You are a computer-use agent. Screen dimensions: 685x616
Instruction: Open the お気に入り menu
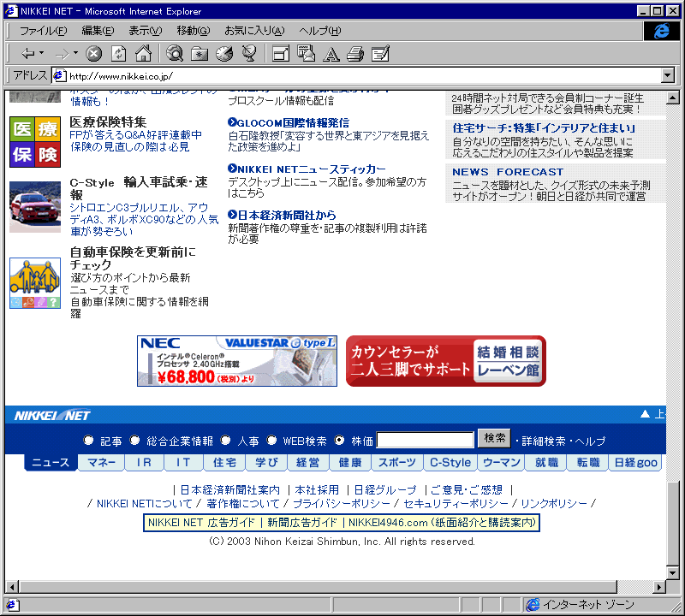[x=254, y=31]
